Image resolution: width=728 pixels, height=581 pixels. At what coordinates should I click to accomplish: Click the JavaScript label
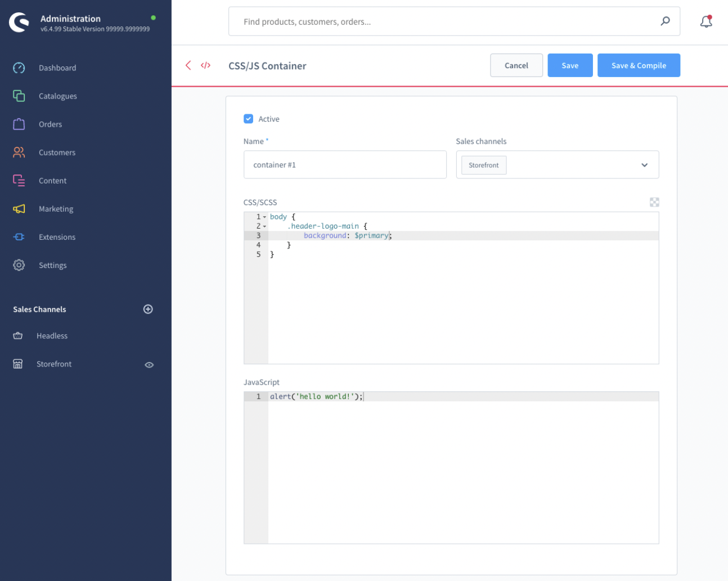(261, 382)
